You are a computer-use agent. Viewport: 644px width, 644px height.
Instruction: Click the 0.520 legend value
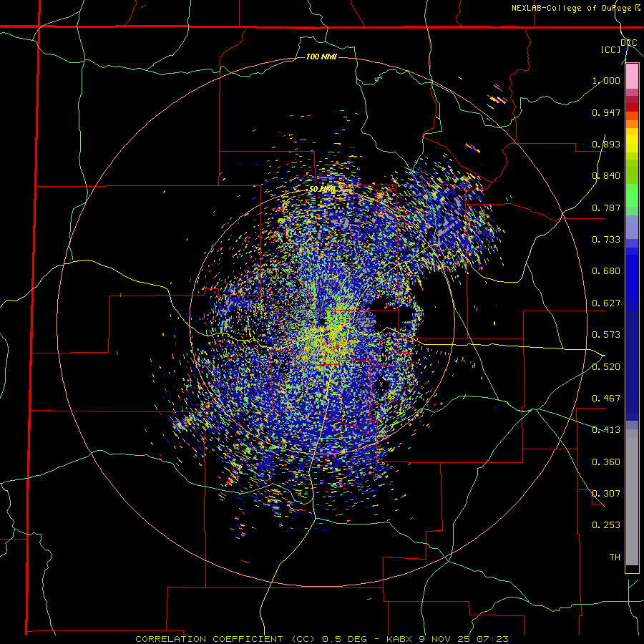point(606,367)
